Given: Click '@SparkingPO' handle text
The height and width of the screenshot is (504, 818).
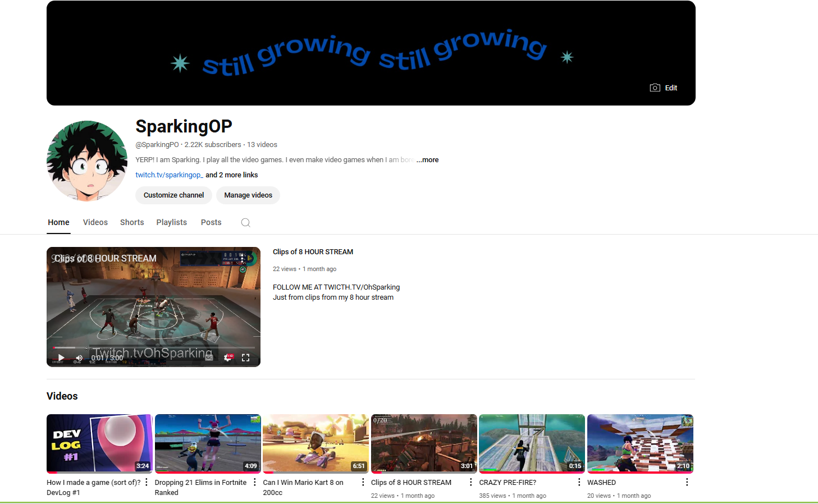Looking at the screenshot, I should pyautogui.click(x=157, y=145).
